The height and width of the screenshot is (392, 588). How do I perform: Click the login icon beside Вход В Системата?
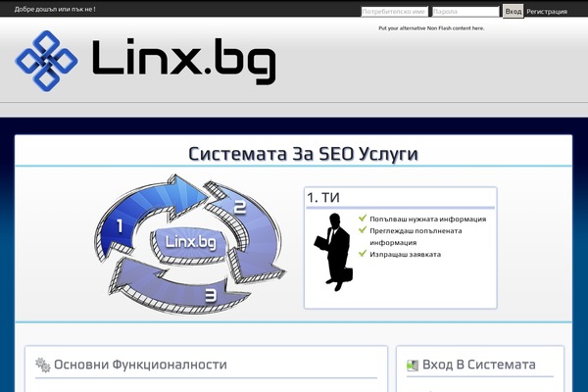(x=413, y=366)
